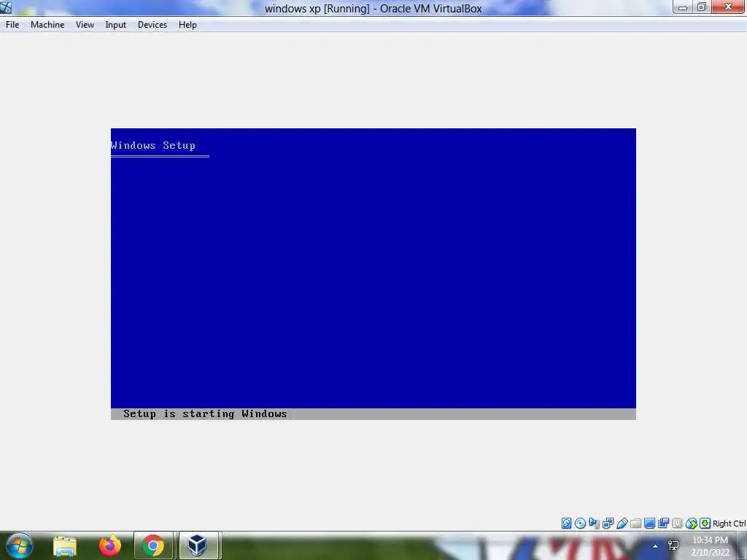Click the hard disk activity status icon

566,524
